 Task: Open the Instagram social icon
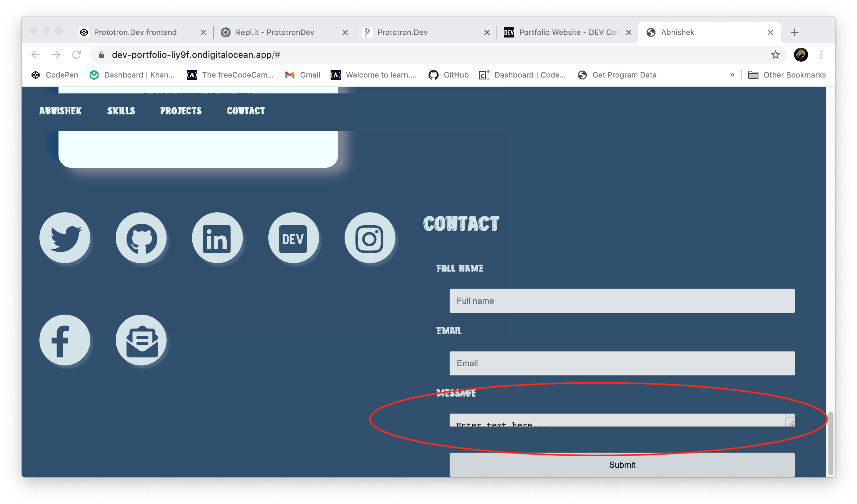370,238
